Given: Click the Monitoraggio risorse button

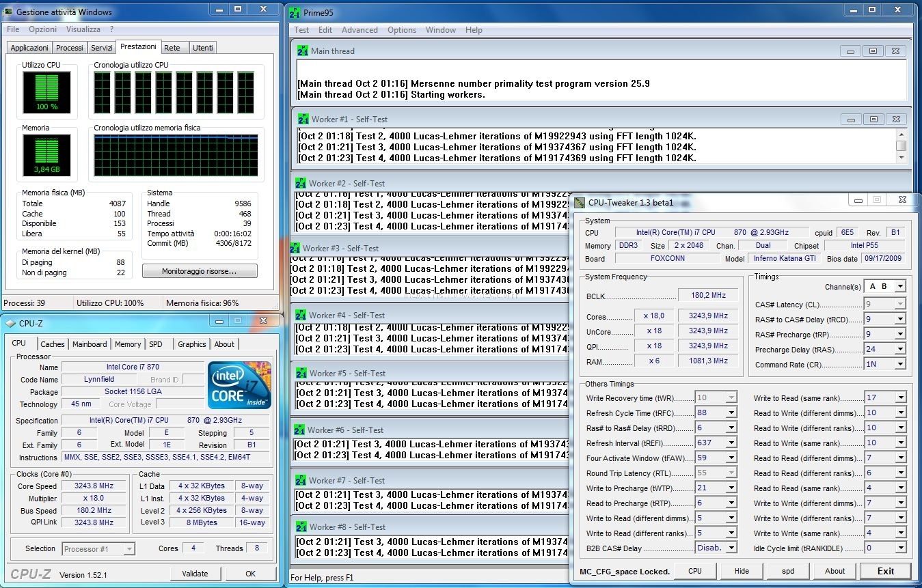Looking at the screenshot, I should click(x=200, y=271).
